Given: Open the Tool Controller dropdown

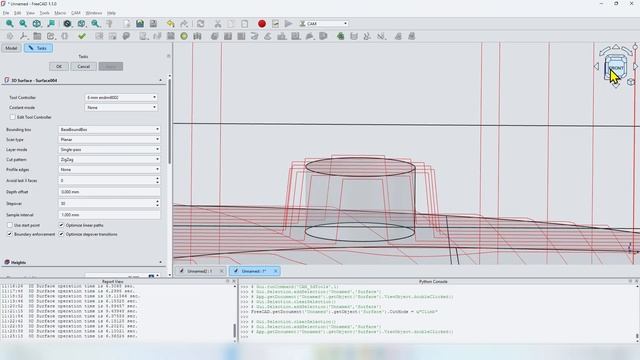Looking at the screenshot, I should point(121,98).
